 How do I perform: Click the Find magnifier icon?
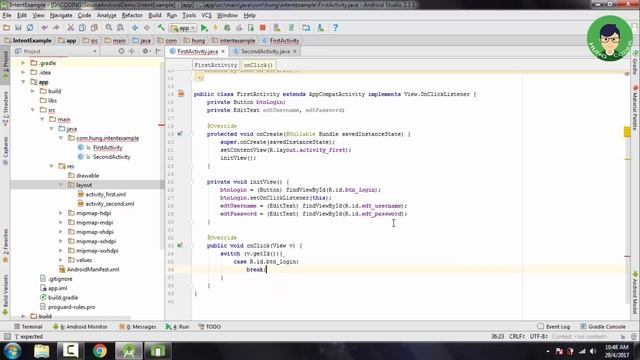(x=109, y=28)
